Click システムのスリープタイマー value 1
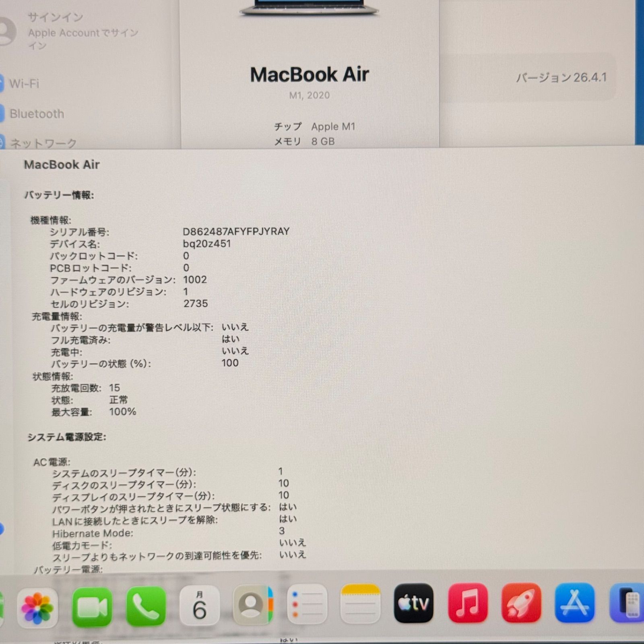 (281, 471)
